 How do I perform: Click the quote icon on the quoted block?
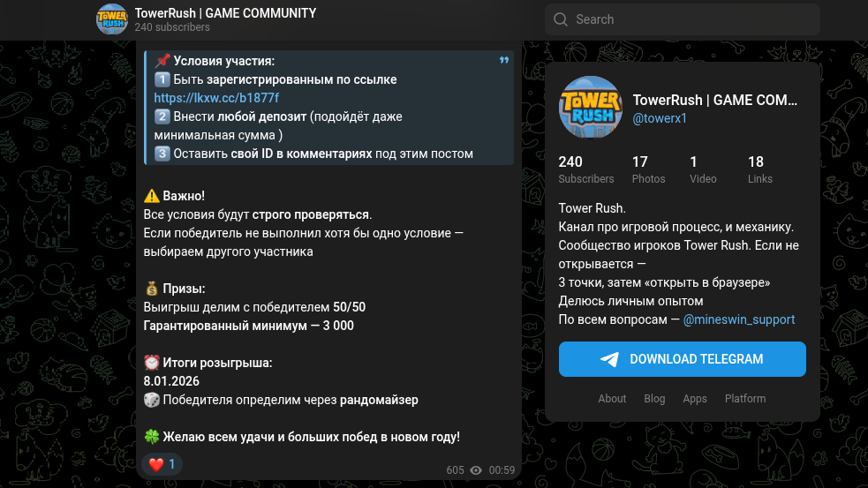point(503,60)
